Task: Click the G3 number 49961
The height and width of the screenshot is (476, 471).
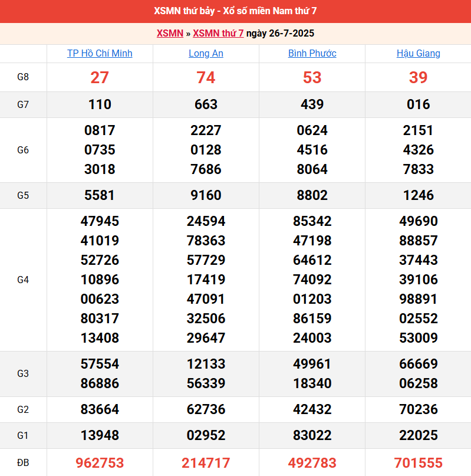Action: click(x=312, y=364)
